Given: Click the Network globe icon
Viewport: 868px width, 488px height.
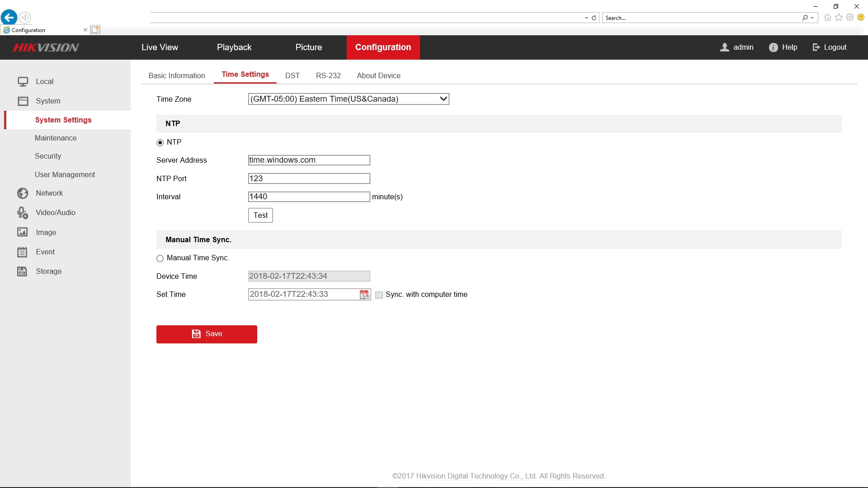Looking at the screenshot, I should coord(23,193).
